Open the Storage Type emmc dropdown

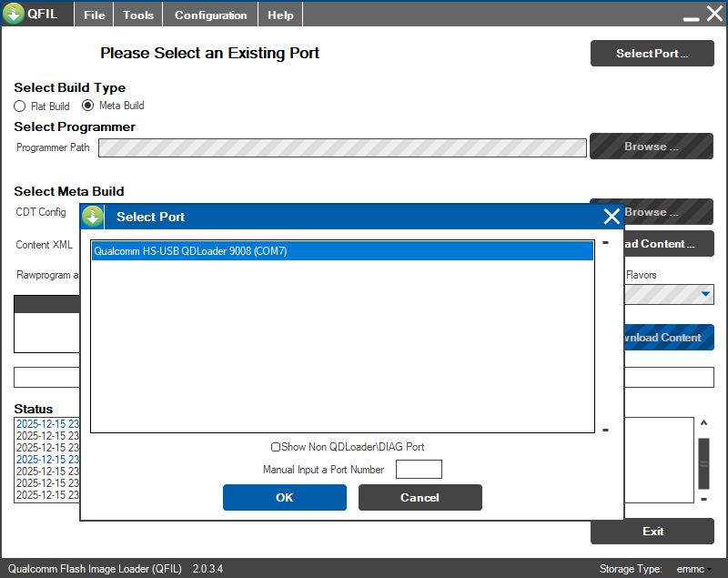694,569
